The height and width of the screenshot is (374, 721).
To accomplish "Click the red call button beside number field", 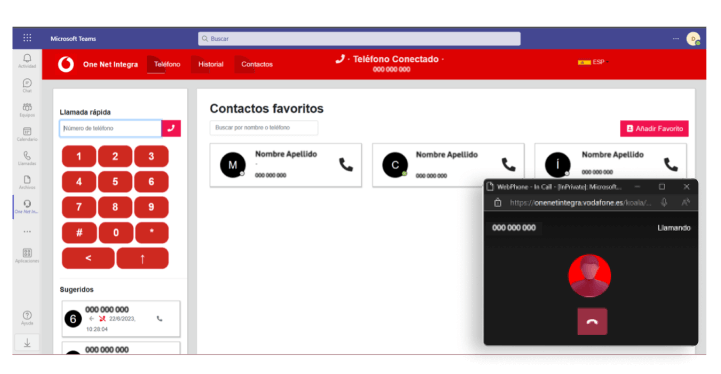I will coord(171,128).
